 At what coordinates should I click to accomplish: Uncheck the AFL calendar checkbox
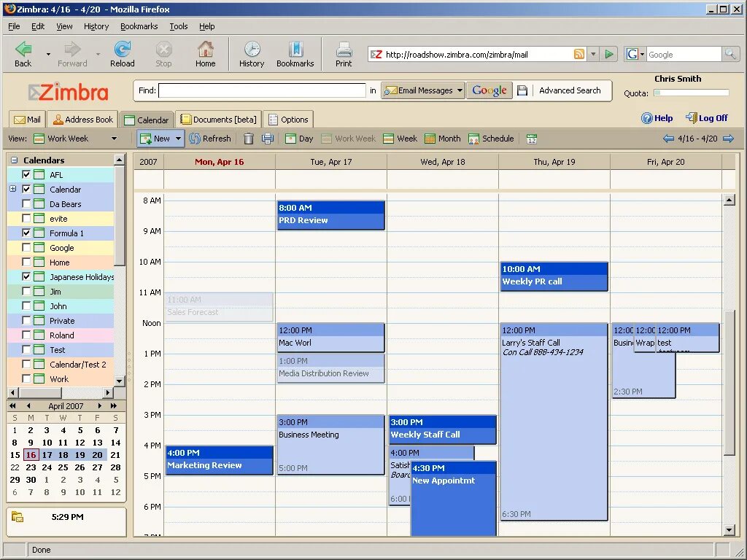pos(26,175)
